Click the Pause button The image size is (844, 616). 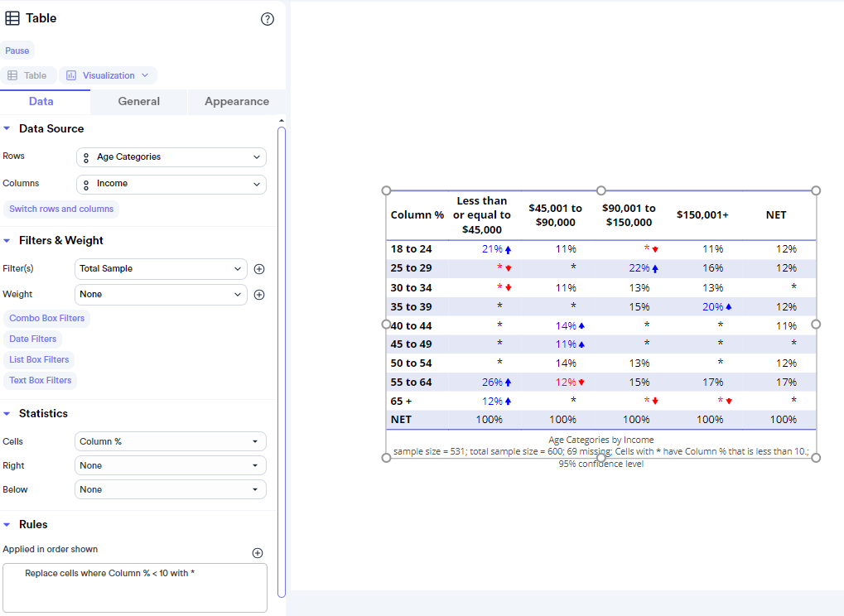[17, 51]
